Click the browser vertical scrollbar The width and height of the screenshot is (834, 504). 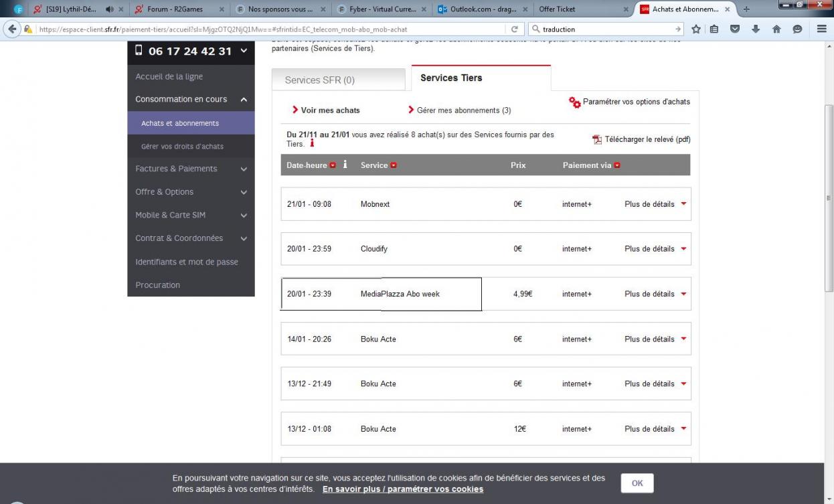tap(829, 201)
